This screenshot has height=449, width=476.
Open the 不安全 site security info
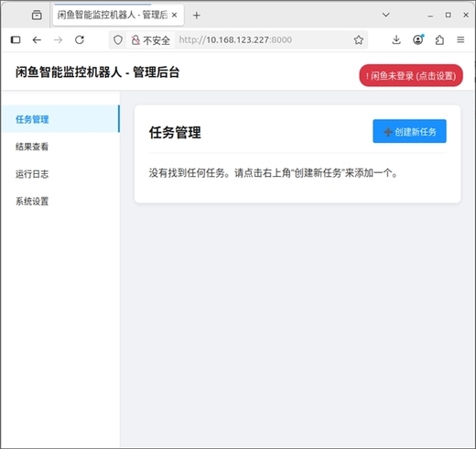click(150, 40)
